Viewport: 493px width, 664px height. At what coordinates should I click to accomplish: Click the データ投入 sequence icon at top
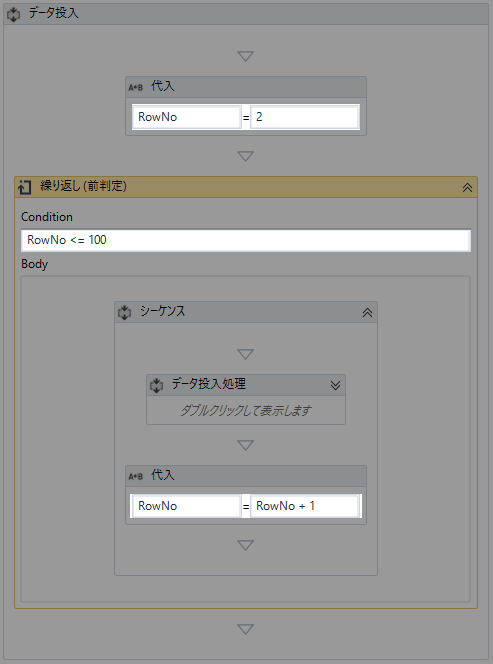coord(13,14)
